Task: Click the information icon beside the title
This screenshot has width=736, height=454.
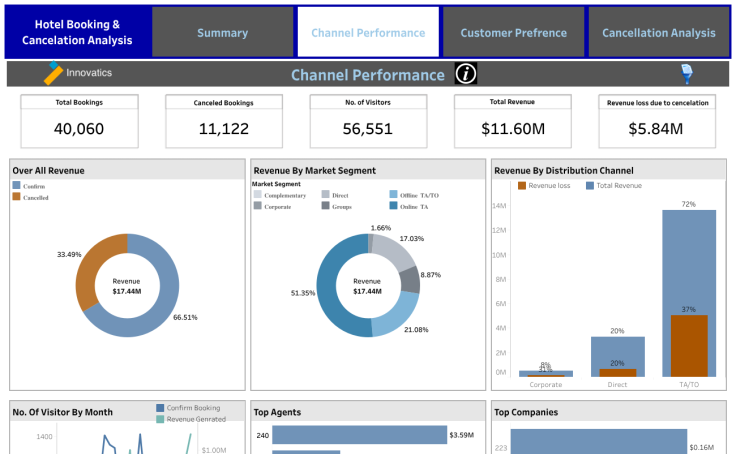Action: 465,74
